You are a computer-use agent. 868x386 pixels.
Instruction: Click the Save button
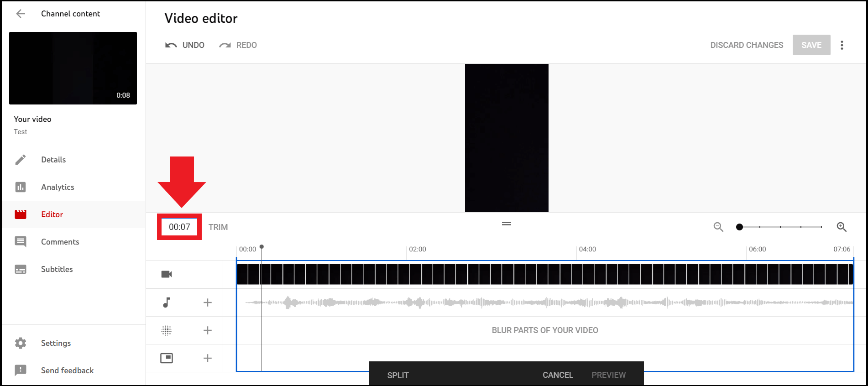[x=811, y=45]
